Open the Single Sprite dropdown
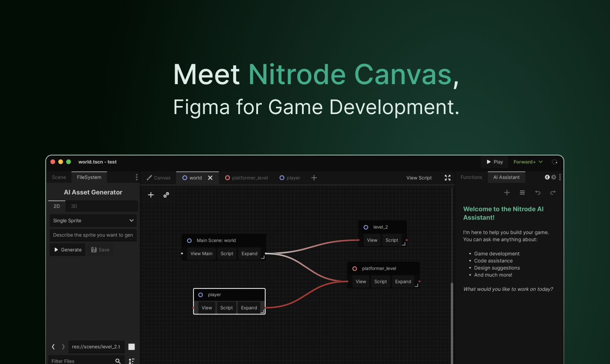The height and width of the screenshot is (364, 610). point(93,221)
